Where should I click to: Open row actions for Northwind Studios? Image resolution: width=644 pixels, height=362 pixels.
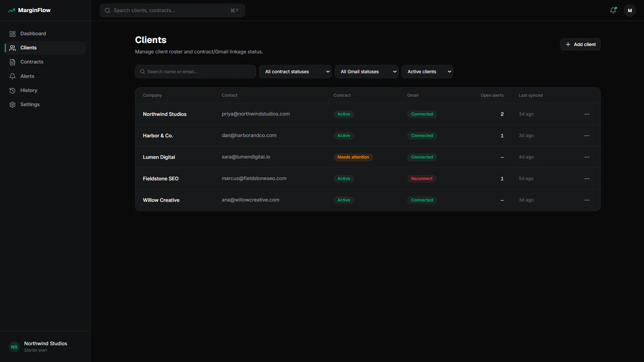(587, 114)
